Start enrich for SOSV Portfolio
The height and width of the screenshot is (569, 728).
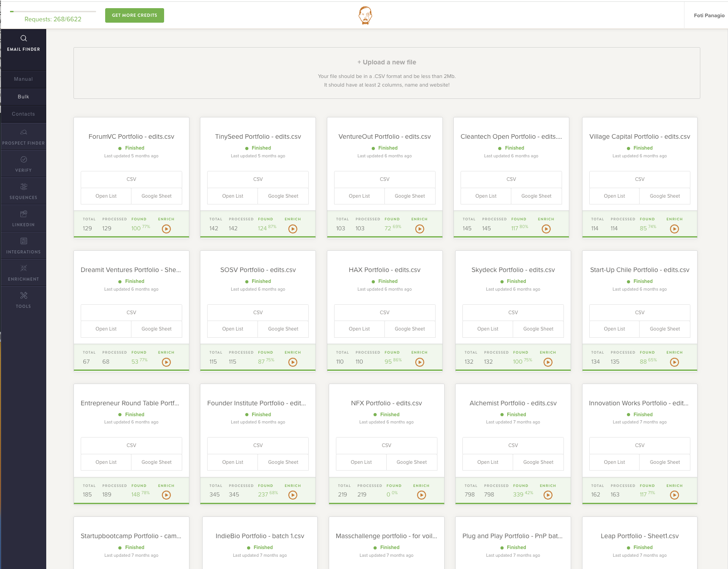coord(293,362)
